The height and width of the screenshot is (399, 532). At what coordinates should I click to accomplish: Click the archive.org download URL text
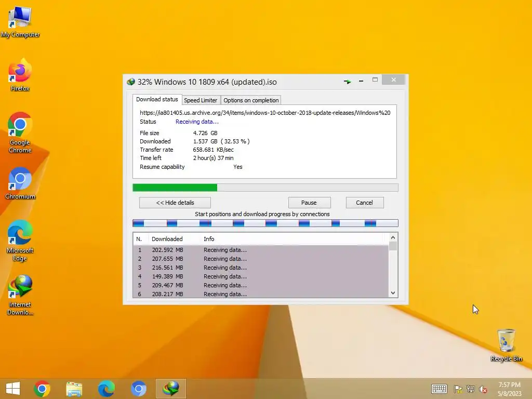(265, 113)
